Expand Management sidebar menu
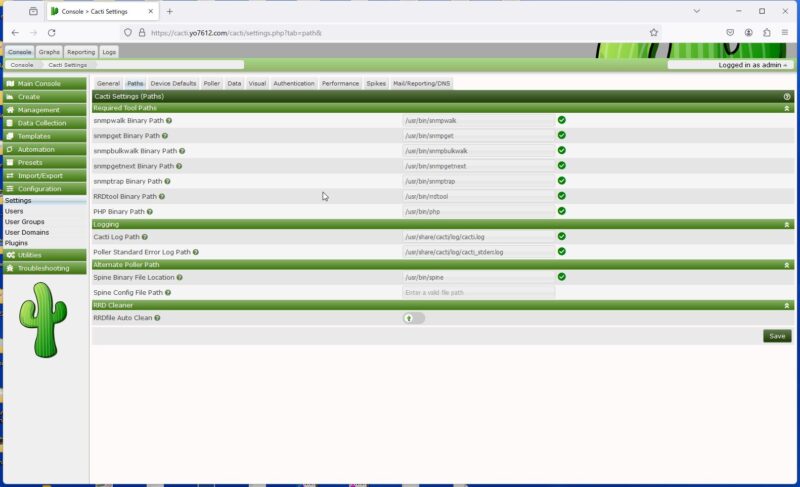The width and height of the screenshot is (800, 487). coord(45,110)
